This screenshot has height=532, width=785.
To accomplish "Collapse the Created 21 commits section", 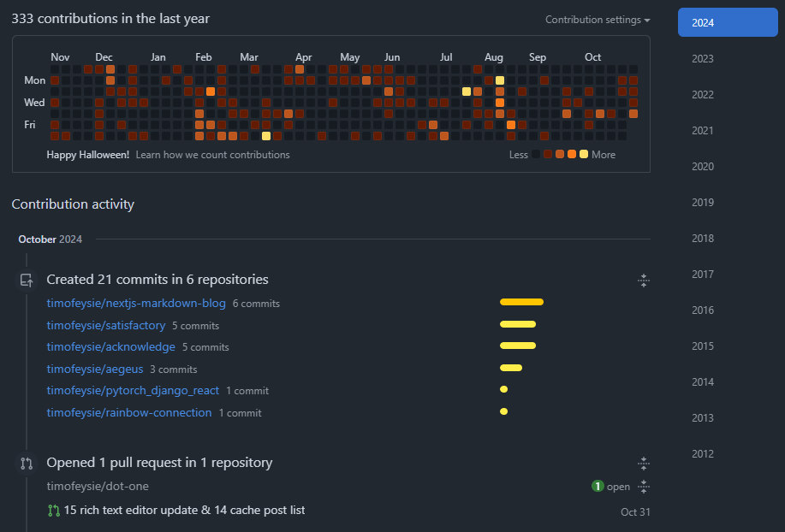I will 644,281.
